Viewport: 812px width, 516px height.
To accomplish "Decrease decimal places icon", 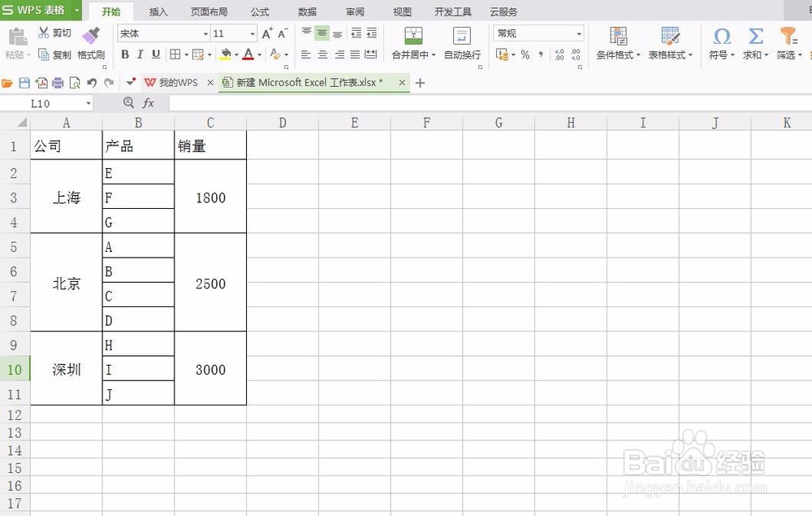I will click(x=576, y=54).
